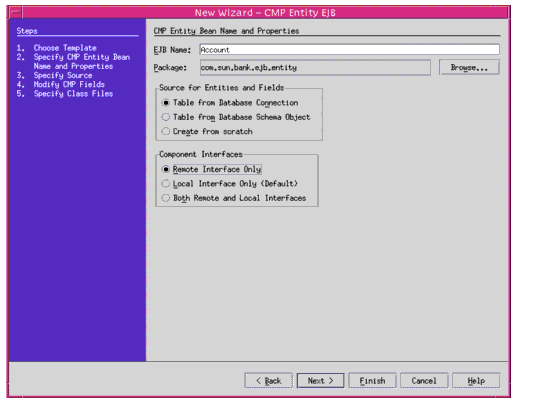The width and height of the screenshot is (537, 400).
Task: Cancel the New Wizard dialog
Action: (x=424, y=381)
